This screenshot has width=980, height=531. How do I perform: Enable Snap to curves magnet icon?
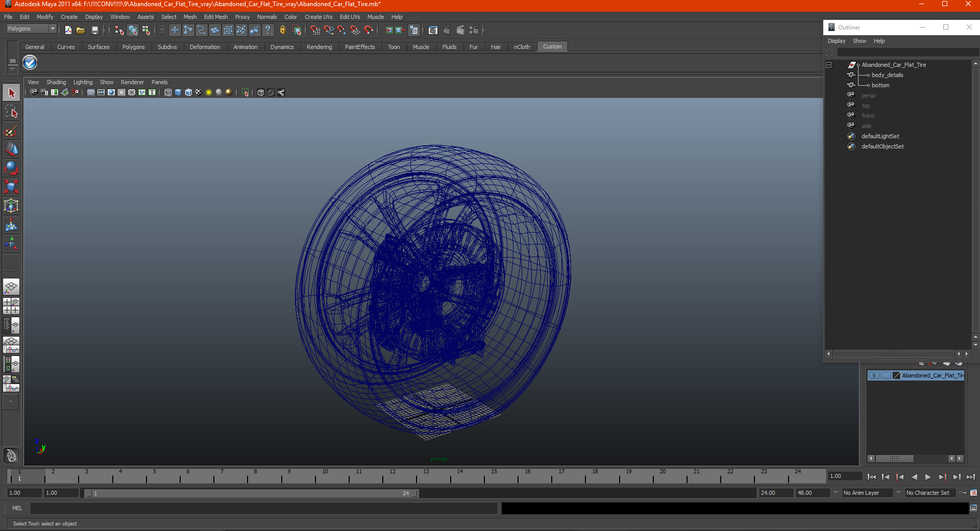tap(329, 31)
